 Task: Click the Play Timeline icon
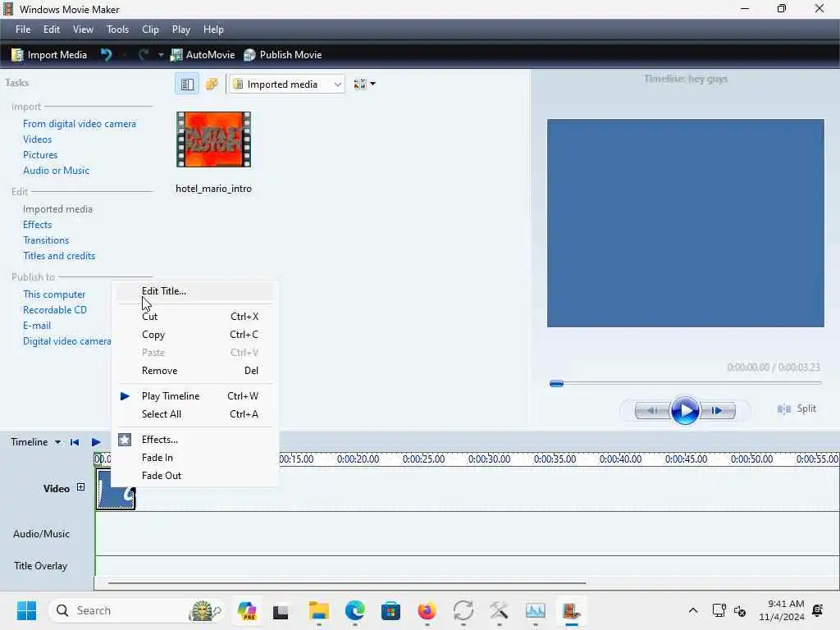(96, 442)
